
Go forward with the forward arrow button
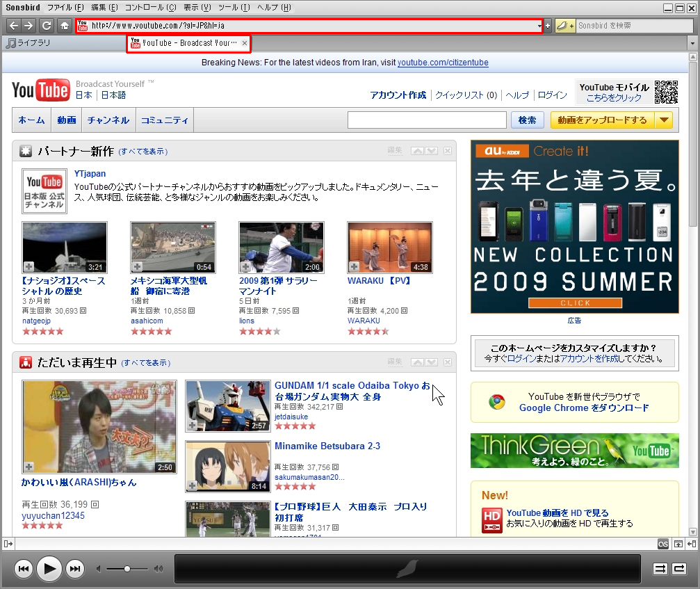[29, 26]
